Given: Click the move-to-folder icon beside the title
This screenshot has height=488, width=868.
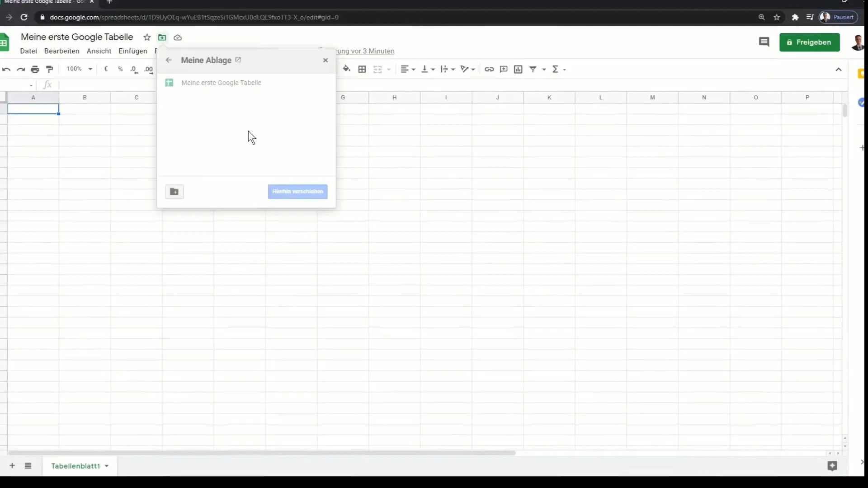Looking at the screenshot, I should click(x=162, y=38).
